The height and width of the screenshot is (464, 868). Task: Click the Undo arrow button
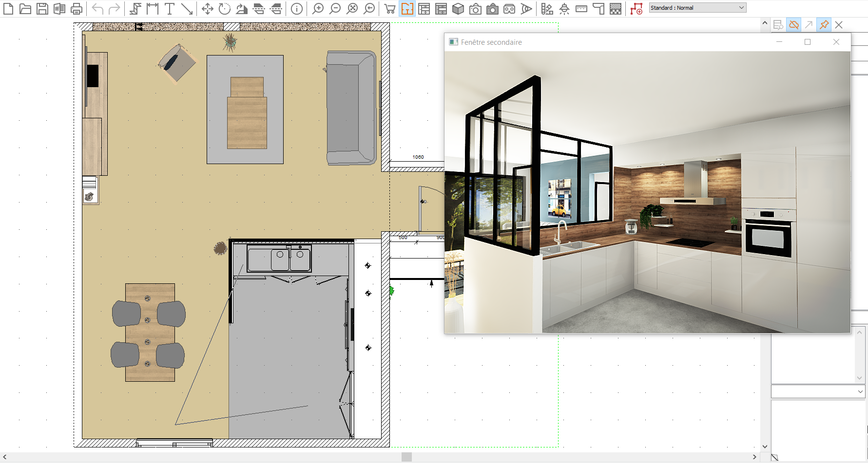pyautogui.click(x=97, y=8)
